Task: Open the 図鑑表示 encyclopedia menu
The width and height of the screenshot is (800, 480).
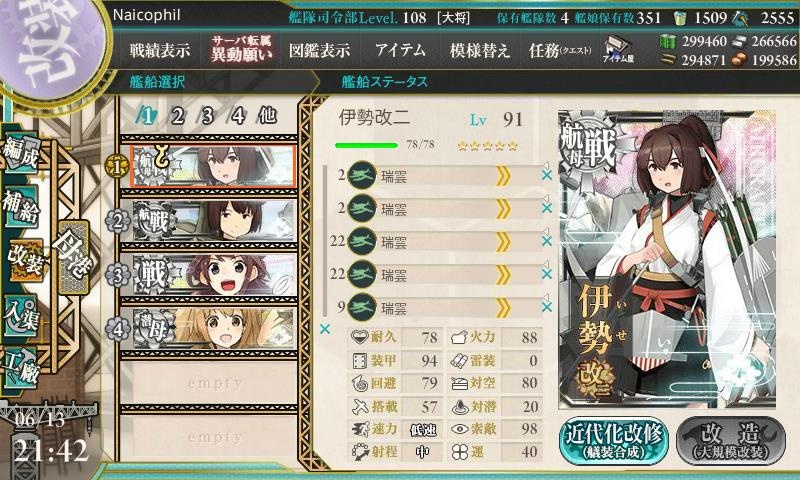Action: point(319,50)
